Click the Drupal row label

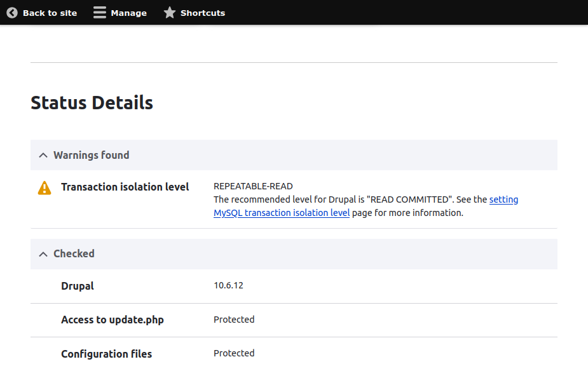78,286
